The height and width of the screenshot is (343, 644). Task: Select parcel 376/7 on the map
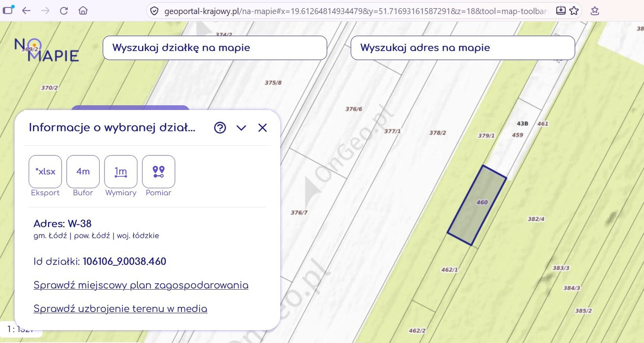(299, 212)
